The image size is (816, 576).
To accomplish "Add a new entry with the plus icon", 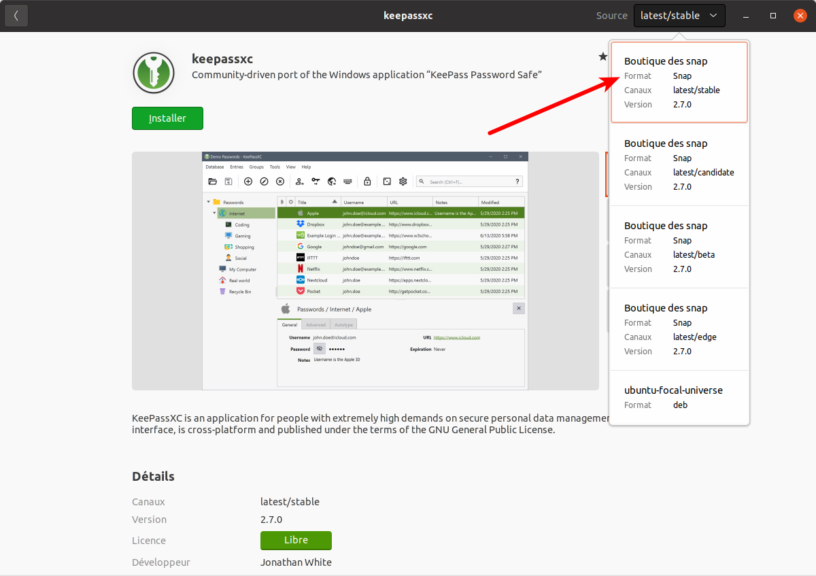I will 248,181.
